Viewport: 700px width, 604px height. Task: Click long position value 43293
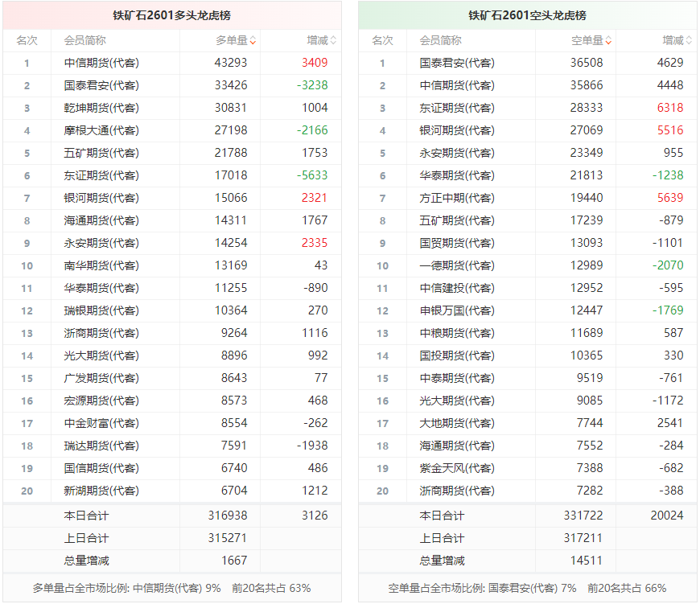coord(231,63)
